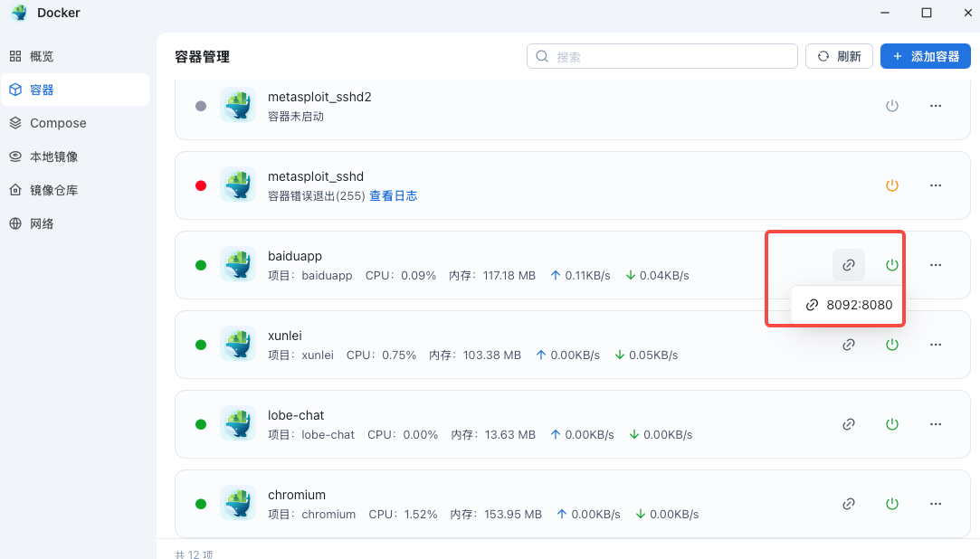The height and width of the screenshot is (559, 980).
Task: Click the search field for containers
Action: click(661, 56)
